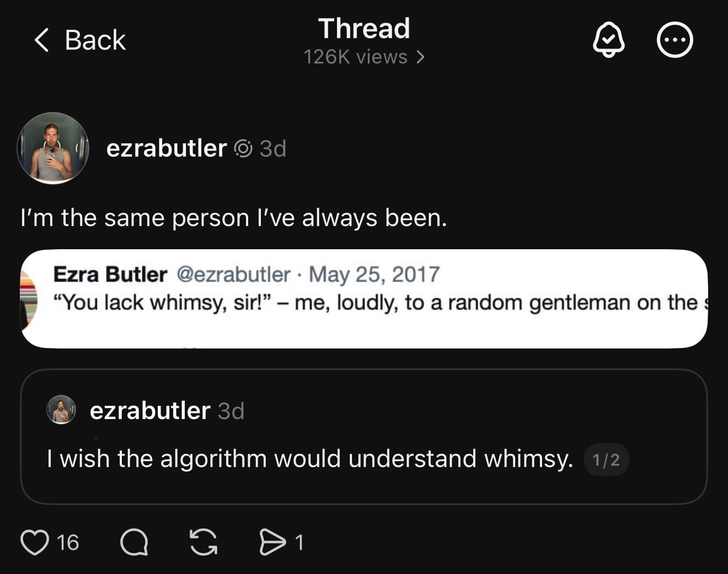Open the three-dot more options menu
The image size is (728, 574).
pyautogui.click(x=675, y=40)
